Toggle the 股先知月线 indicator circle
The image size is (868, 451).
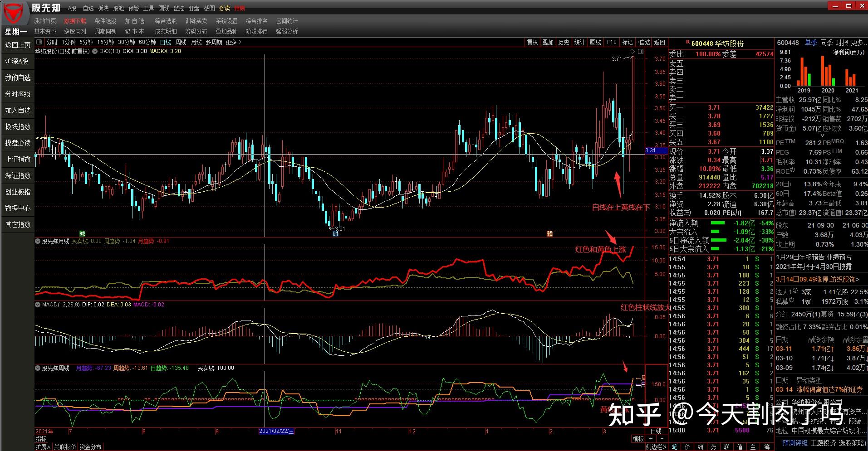[x=38, y=241]
